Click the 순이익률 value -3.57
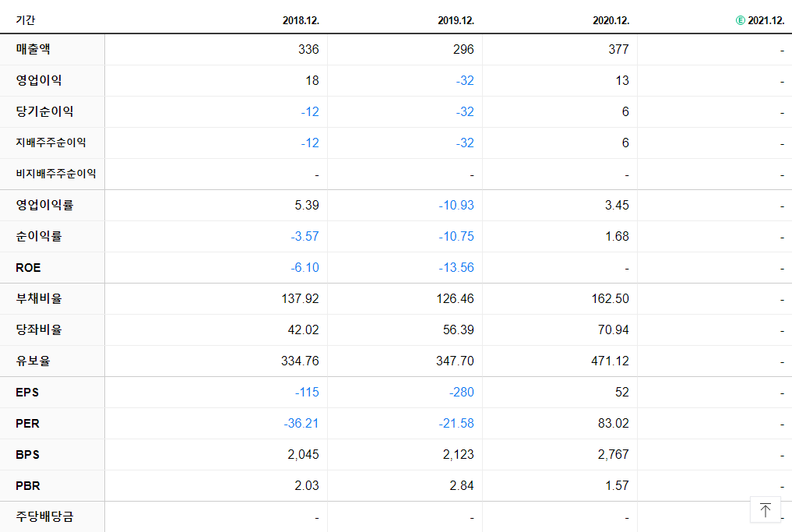The image size is (792, 532). pos(304,237)
